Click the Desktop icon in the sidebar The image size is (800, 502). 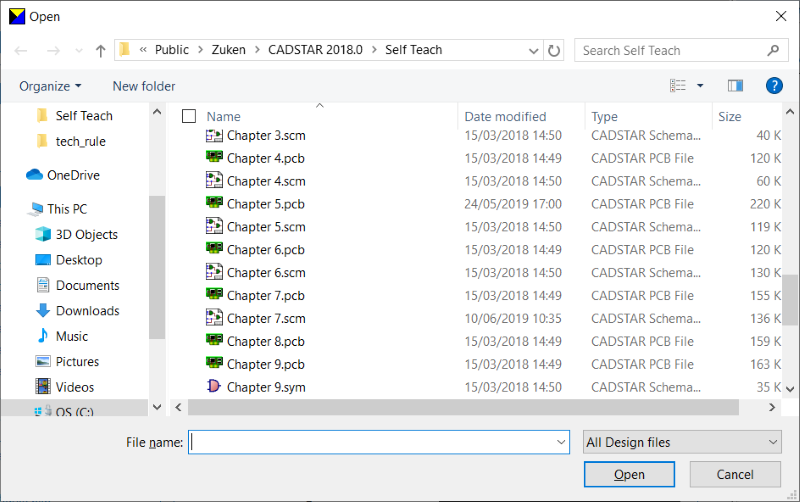[43, 260]
